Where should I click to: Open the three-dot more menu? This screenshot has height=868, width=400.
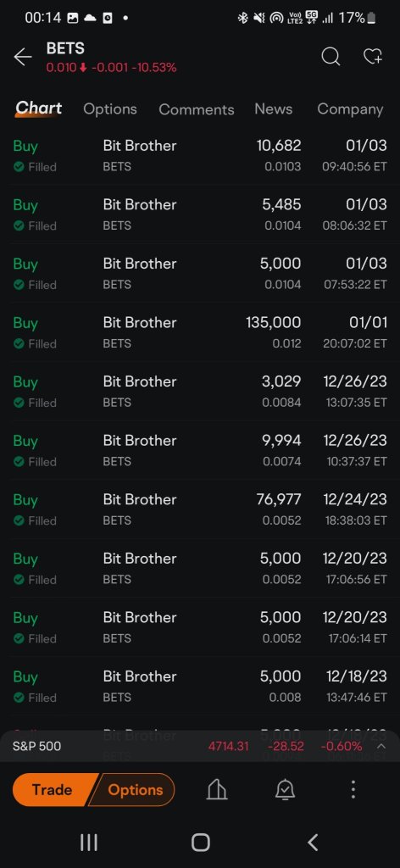[353, 789]
